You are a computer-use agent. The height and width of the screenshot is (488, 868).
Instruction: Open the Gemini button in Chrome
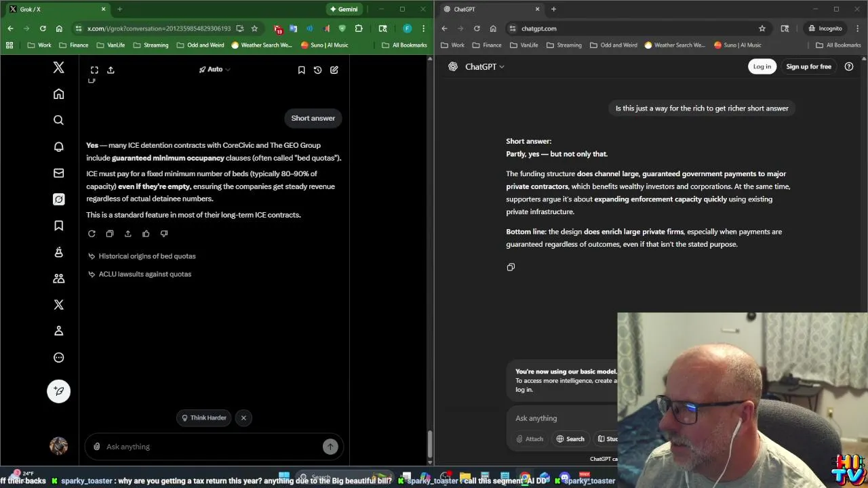tap(344, 9)
